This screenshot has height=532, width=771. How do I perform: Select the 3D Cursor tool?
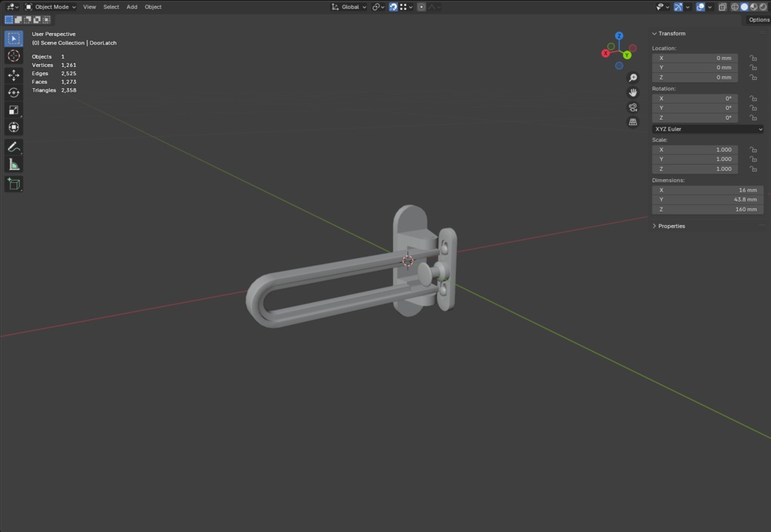tap(14, 56)
